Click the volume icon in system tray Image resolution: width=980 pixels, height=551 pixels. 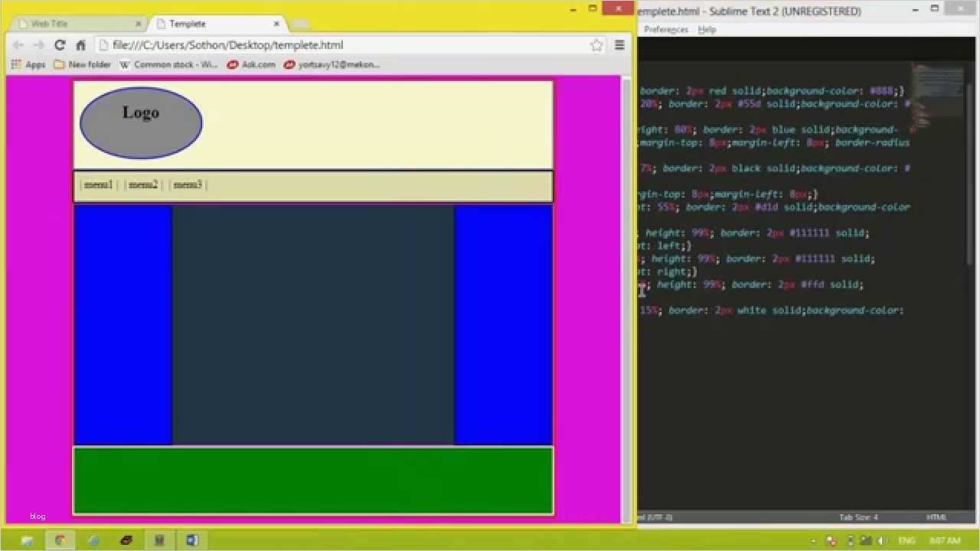(x=880, y=540)
